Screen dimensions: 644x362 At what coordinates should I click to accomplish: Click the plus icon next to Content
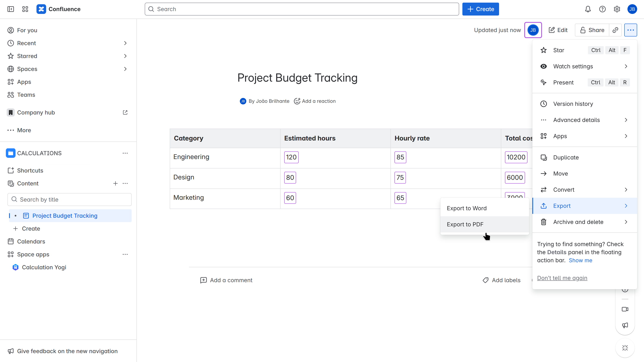click(115, 183)
